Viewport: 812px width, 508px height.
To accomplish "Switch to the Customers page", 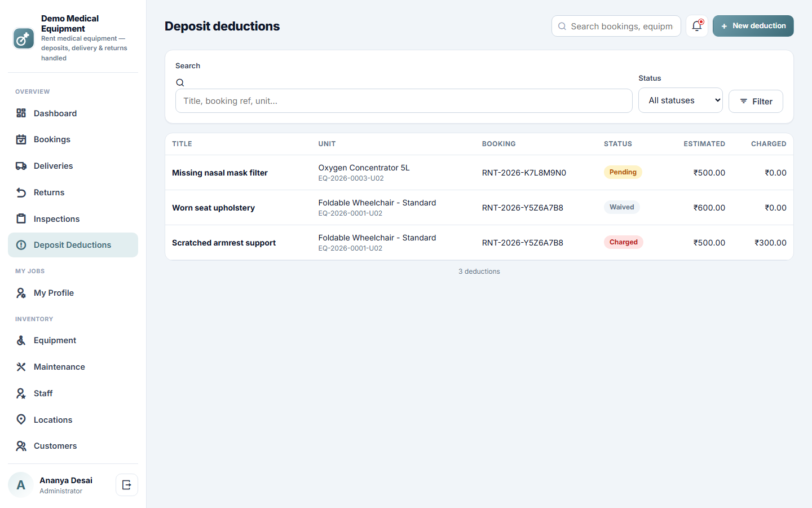I will click(73, 446).
